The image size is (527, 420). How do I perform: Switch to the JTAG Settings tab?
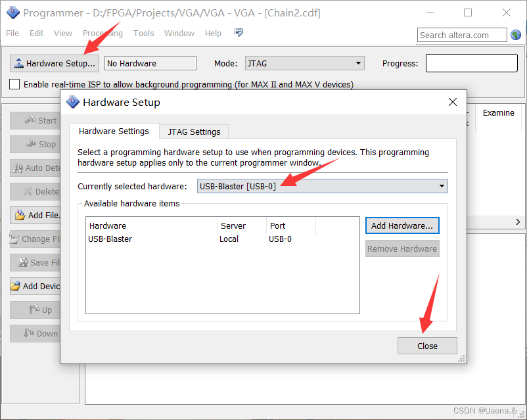(194, 131)
